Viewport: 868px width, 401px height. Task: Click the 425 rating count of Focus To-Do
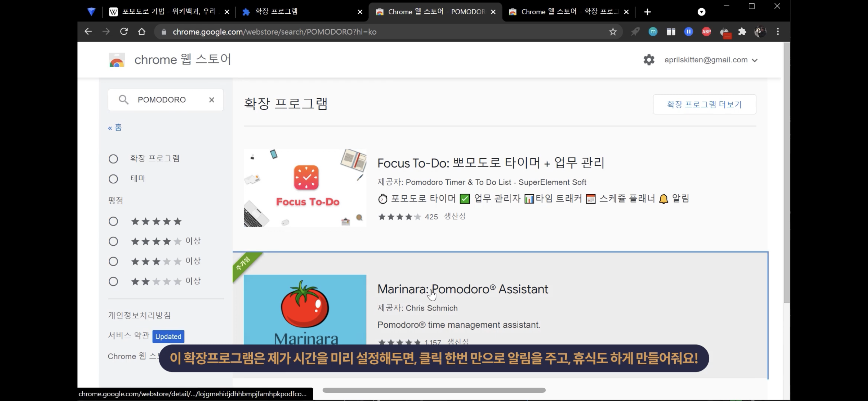coord(431,217)
